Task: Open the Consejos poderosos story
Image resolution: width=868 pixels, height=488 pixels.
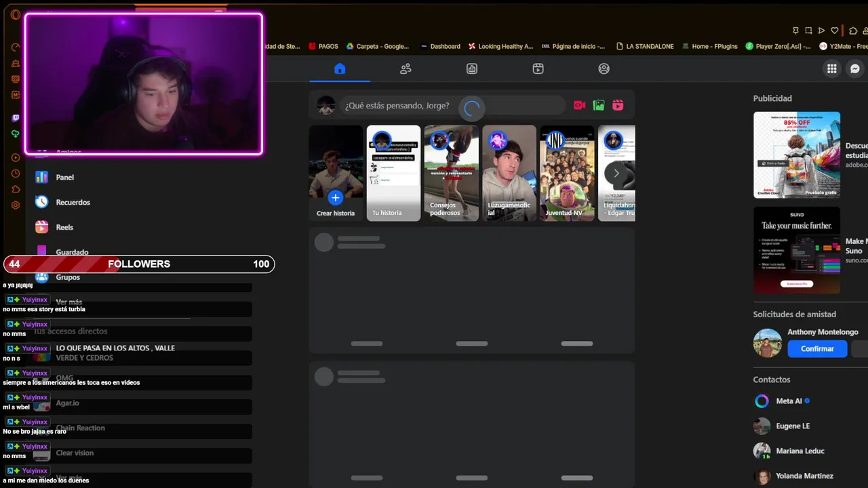Action: (x=452, y=173)
